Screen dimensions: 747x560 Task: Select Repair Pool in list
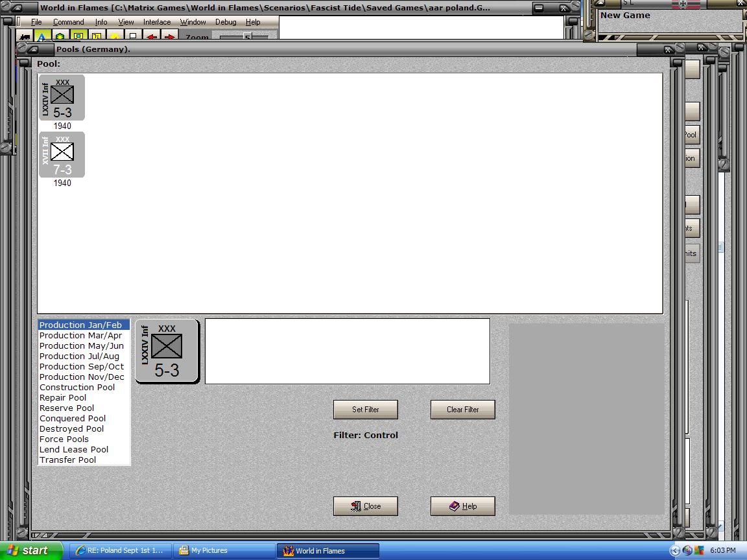point(84,397)
